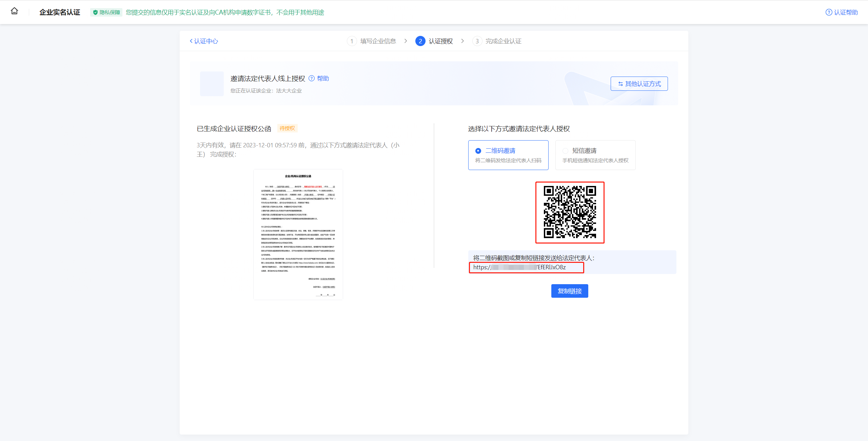The width and height of the screenshot is (868, 441).
Task: Choose the 手机短信通知法定代表人授权 card
Action: click(595, 160)
